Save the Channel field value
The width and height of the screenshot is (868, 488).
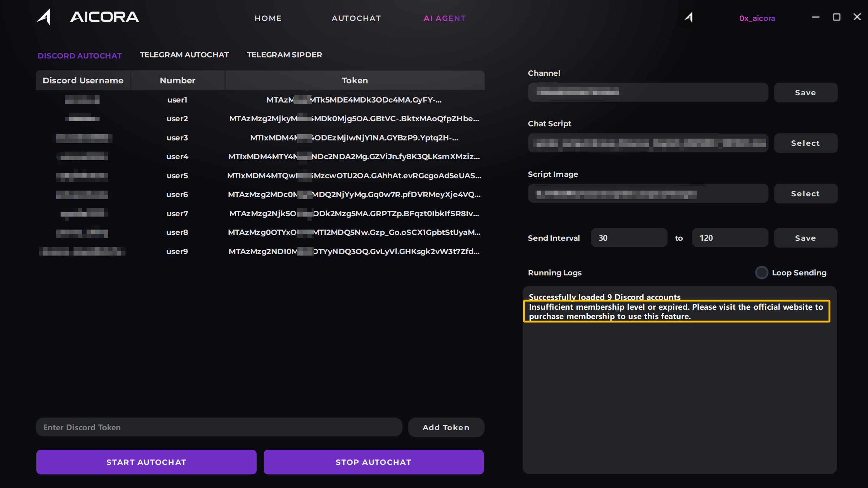pyautogui.click(x=805, y=93)
